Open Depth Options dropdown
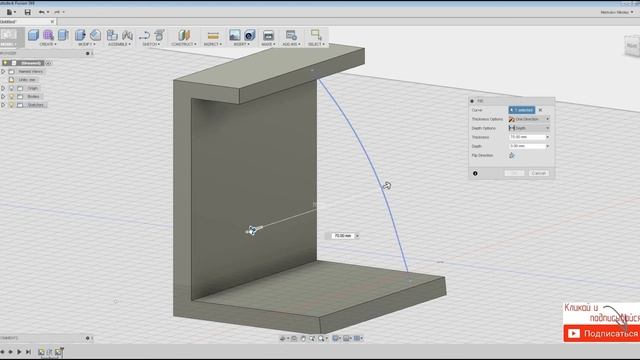This screenshot has height=360, width=640. point(529,128)
